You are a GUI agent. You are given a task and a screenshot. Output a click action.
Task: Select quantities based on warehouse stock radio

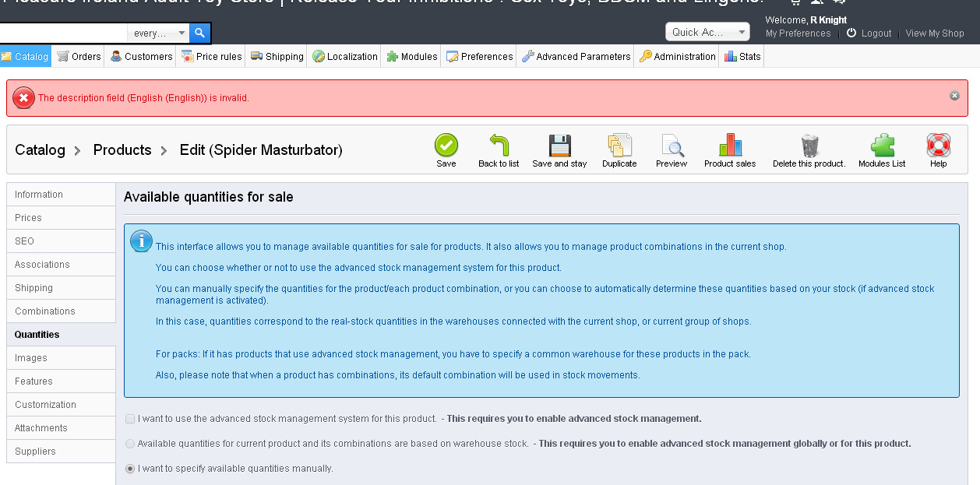click(130, 444)
